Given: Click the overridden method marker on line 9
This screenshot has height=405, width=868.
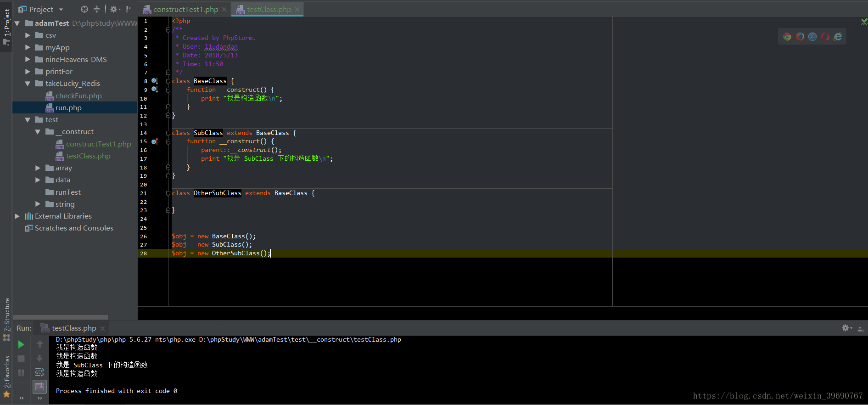Looking at the screenshot, I should 155,90.
